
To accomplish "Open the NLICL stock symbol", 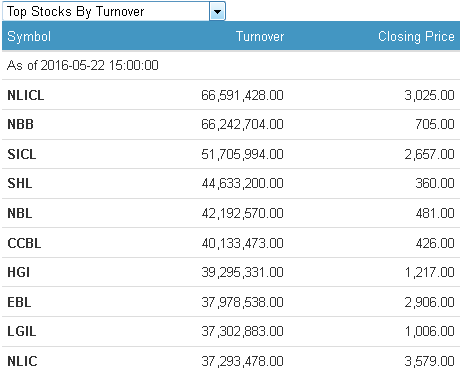I will (26, 95).
